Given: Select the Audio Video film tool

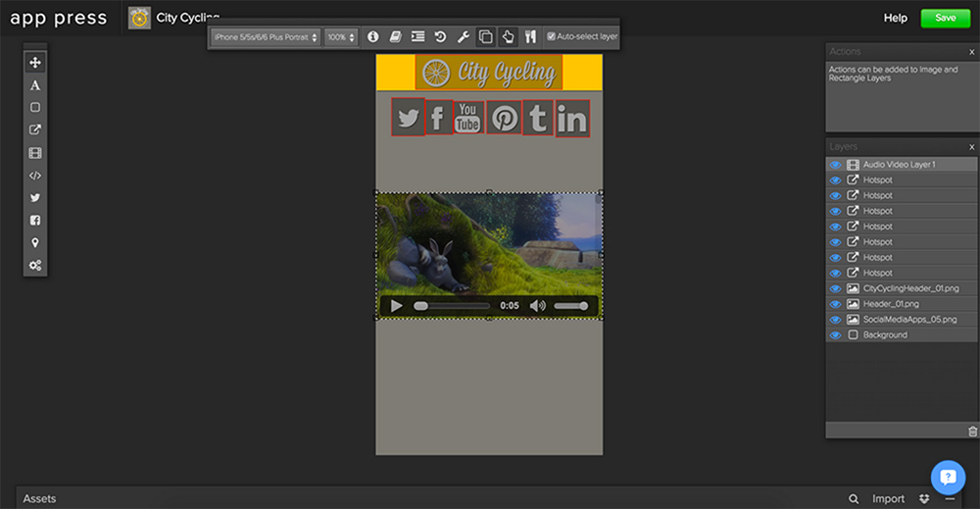Looking at the screenshot, I should (35, 153).
